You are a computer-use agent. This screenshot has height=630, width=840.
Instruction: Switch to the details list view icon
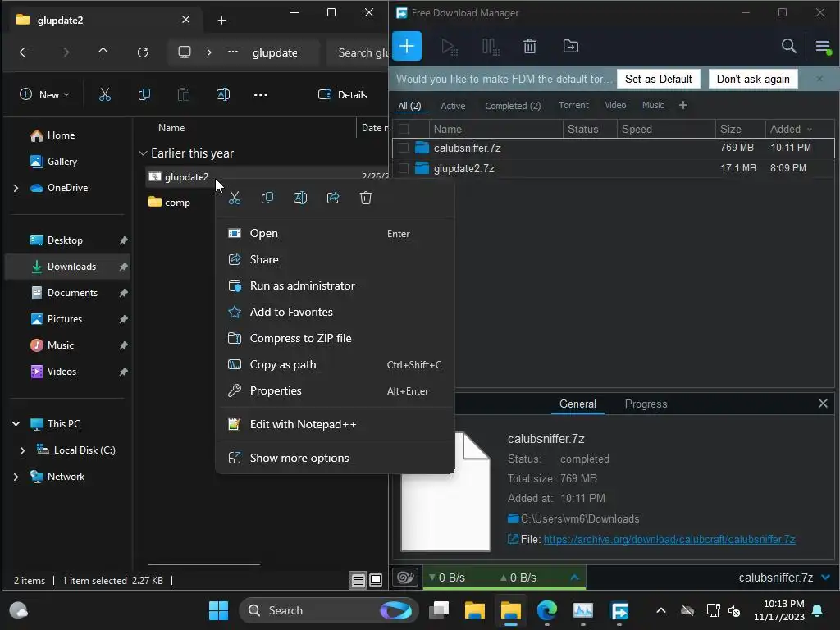point(358,580)
